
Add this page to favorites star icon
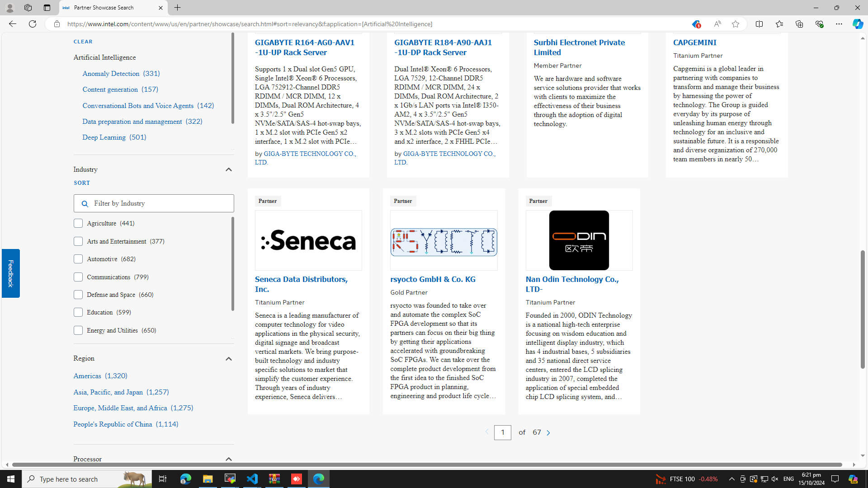tap(736, 24)
